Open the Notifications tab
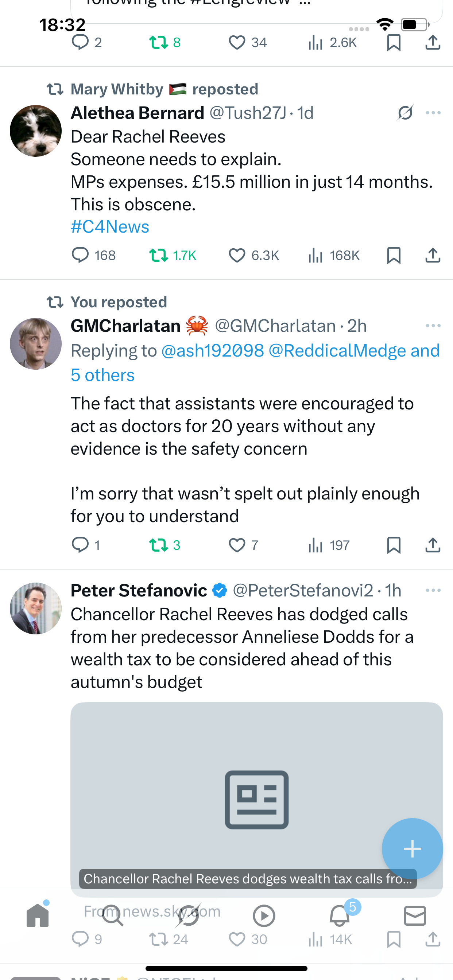The image size is (453, 980). coord(340,915)
